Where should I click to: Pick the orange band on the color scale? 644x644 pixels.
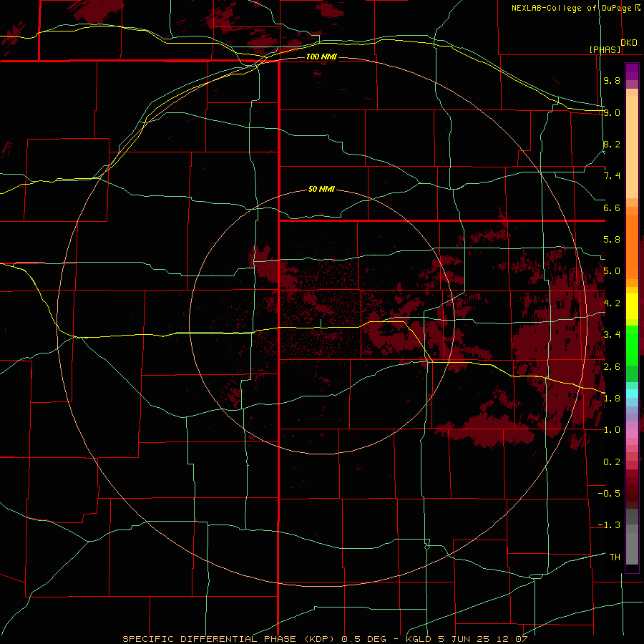click(x=632, y=246)
